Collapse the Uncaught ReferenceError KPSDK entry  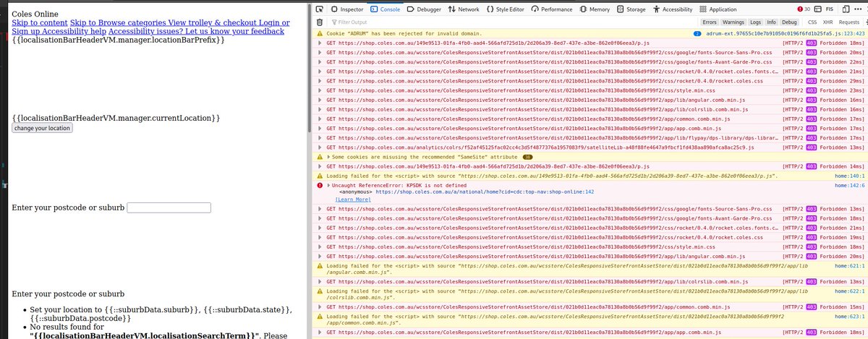point(329,185)
